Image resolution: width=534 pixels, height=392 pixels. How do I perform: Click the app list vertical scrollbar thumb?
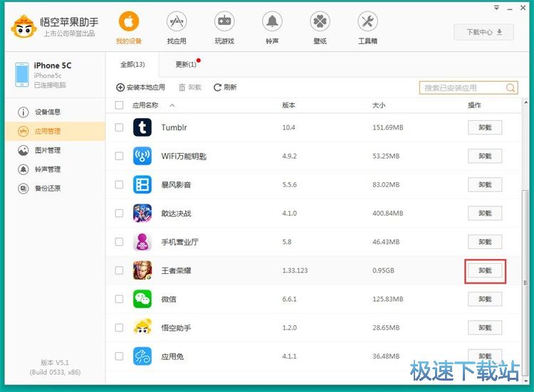[x=525, y=282]
